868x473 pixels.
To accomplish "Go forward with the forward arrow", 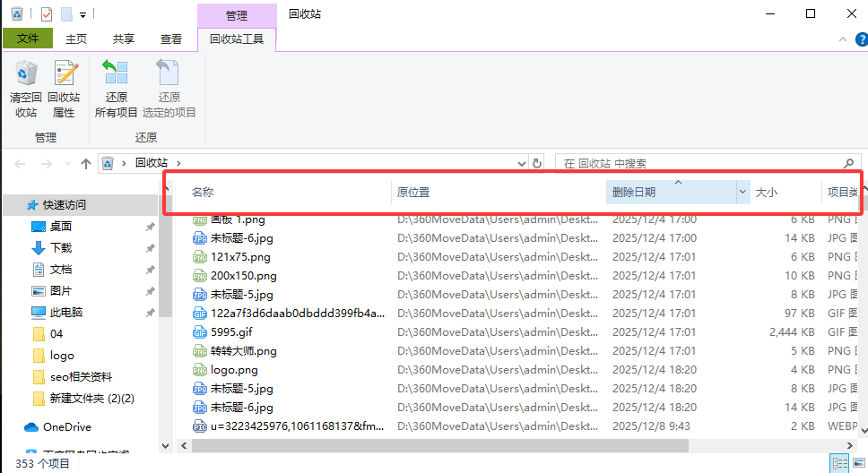I will [x=47, y=164].
